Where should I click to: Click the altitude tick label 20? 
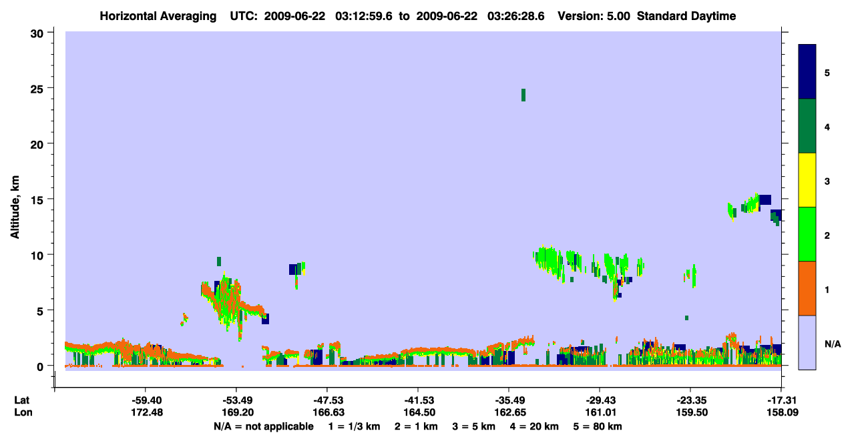[x=39, y=144]
